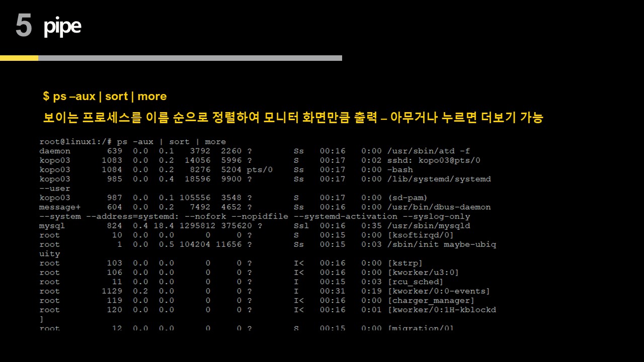This screenshot has height=362, width=644.
Task: Click the [kworker/0:0-events] process entry
Action: click(438, 291)
